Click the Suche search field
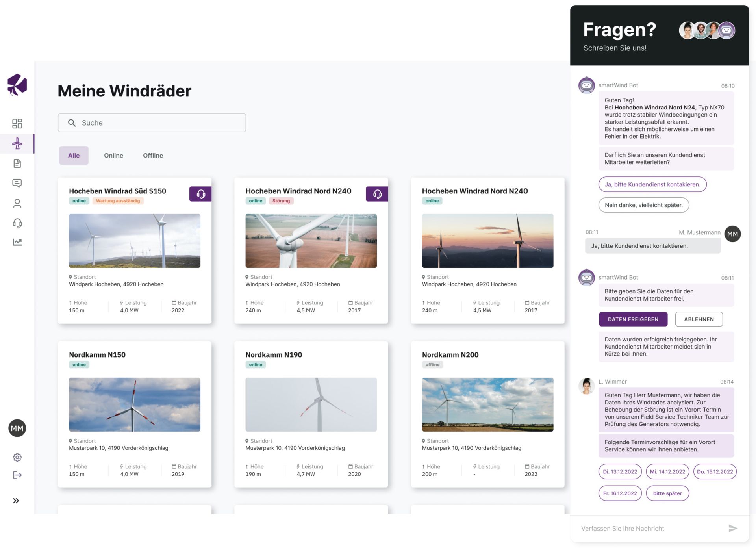The width and height of the screenshot is (756, 551). click(152, 122)
